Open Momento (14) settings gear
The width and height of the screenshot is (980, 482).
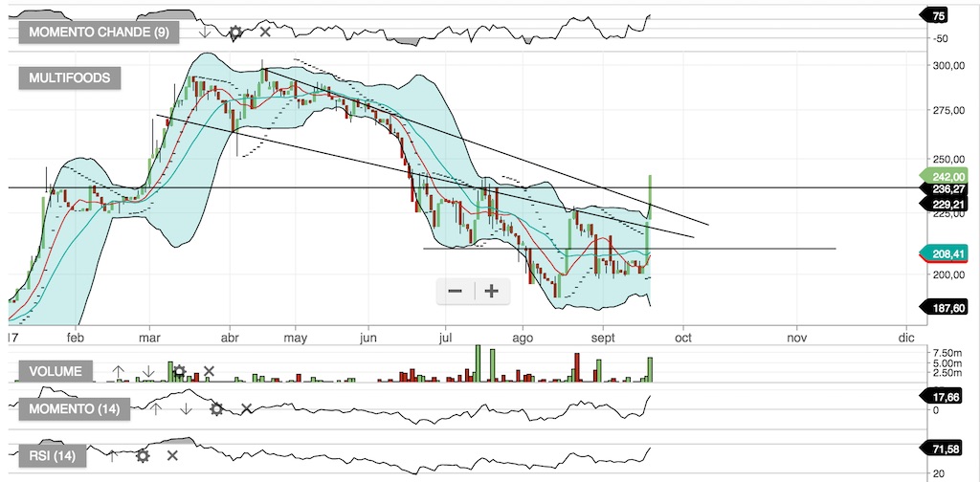pos(216,409)
